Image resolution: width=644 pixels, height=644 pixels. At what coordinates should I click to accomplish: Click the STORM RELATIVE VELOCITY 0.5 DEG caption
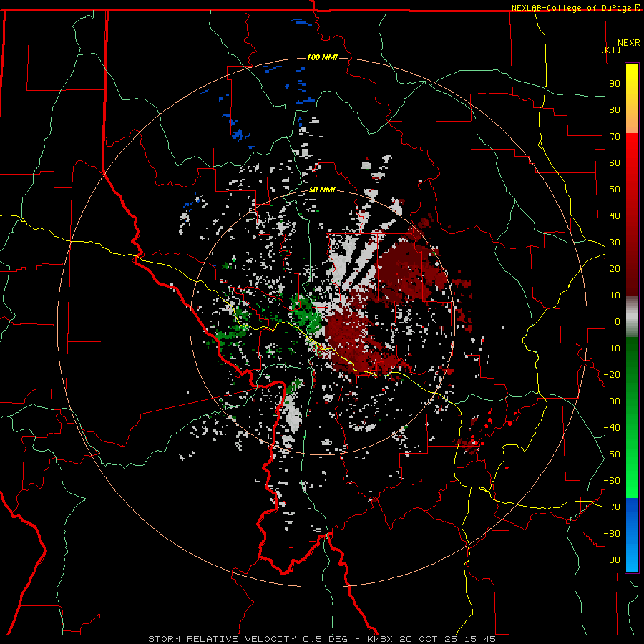[x=248, y=639]
